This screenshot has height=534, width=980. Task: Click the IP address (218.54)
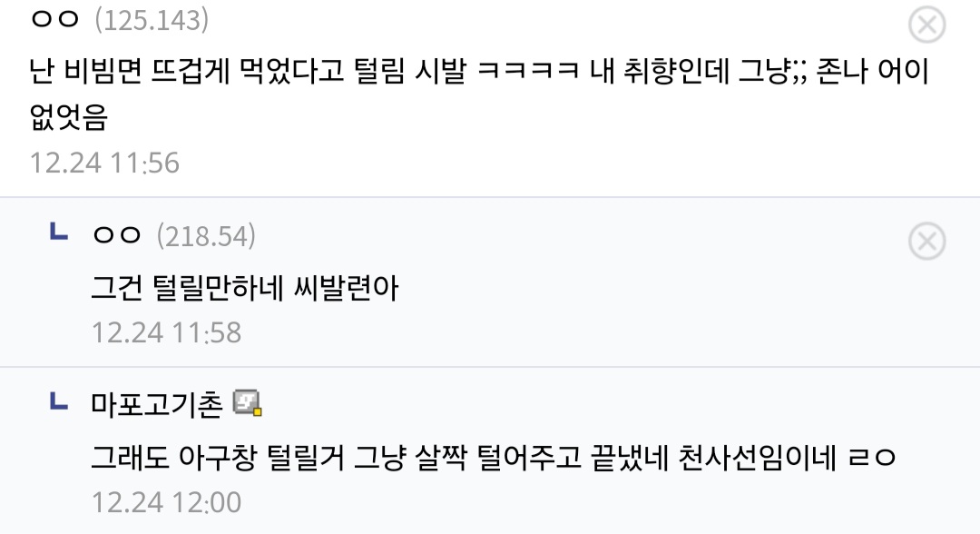pos(206,236)
